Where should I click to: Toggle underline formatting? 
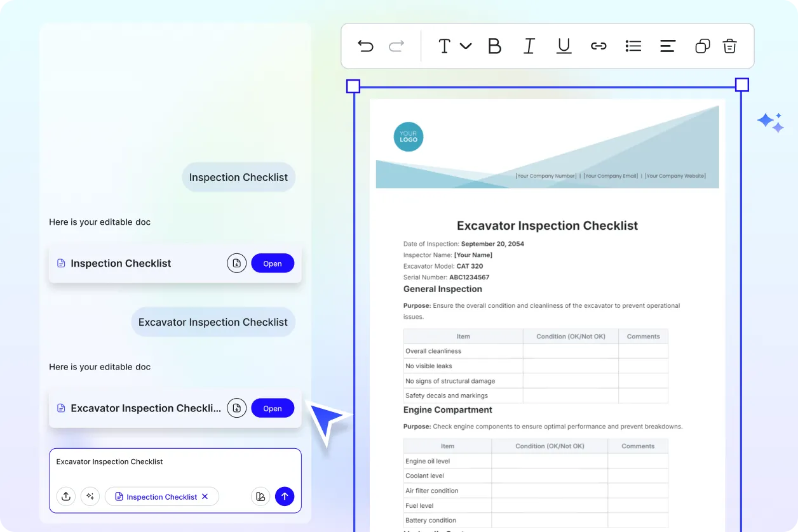[564, 46]
